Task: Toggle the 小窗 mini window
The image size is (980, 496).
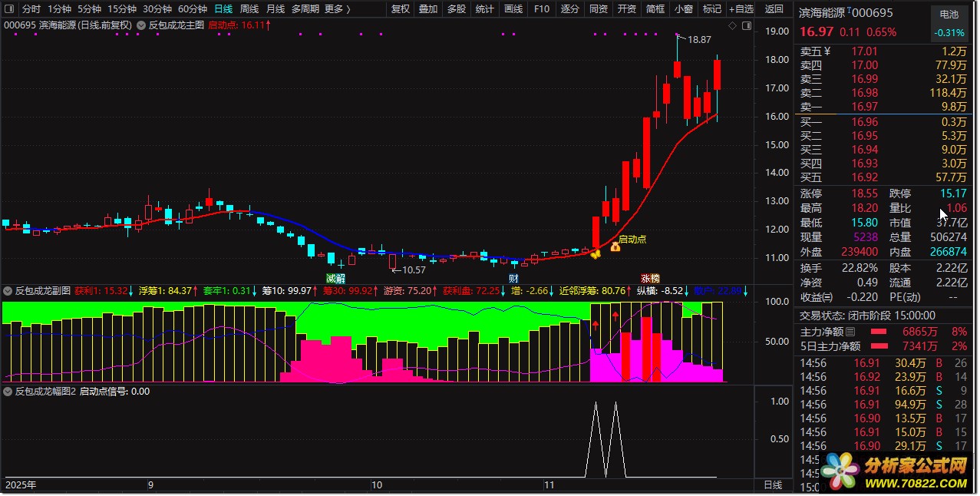Action: pos(683,9)
